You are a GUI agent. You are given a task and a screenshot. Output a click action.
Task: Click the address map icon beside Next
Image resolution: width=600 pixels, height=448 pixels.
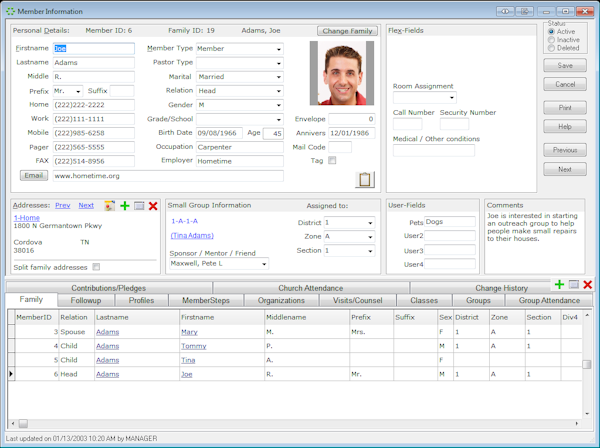[x=109, y=205]
